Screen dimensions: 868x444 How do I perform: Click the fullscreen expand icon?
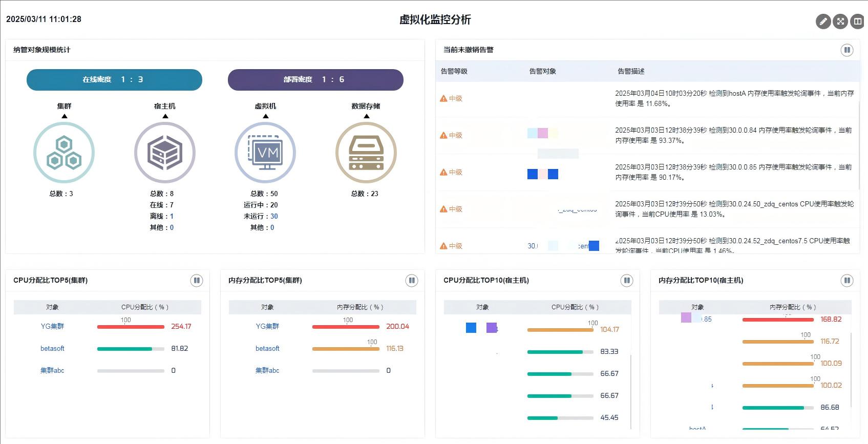(x=840, y=22)
